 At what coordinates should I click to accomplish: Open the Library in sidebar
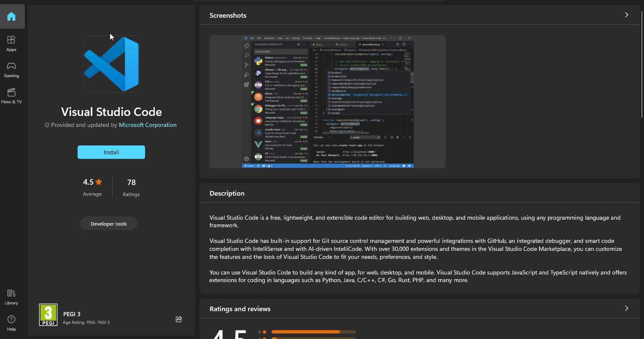click(11, 297)
